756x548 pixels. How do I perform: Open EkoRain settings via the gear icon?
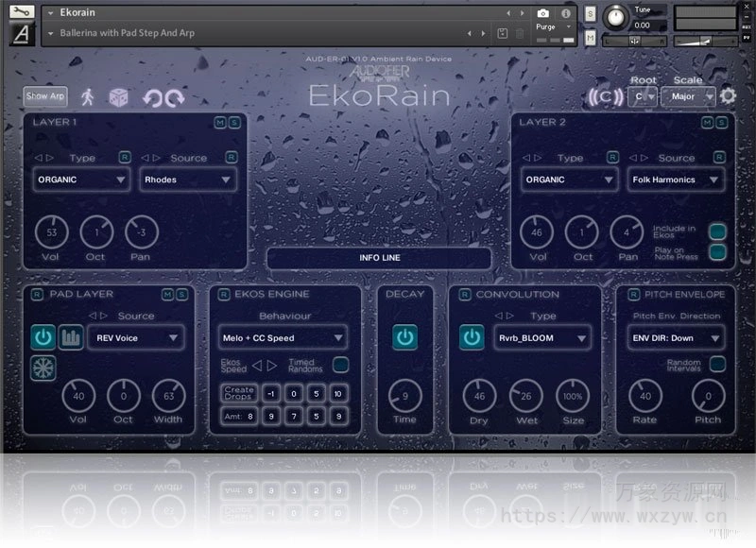click(729, 95)
